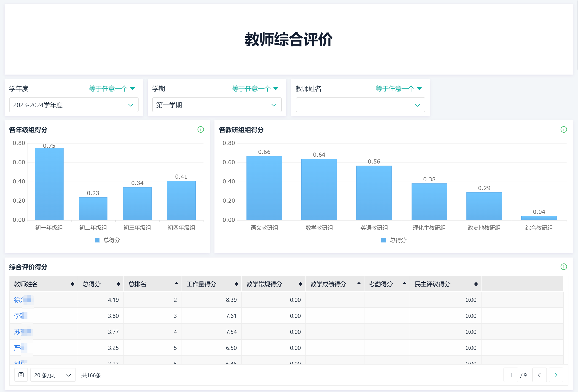Go to next page of table
578x392 pixels.
(x=556, y=375)
